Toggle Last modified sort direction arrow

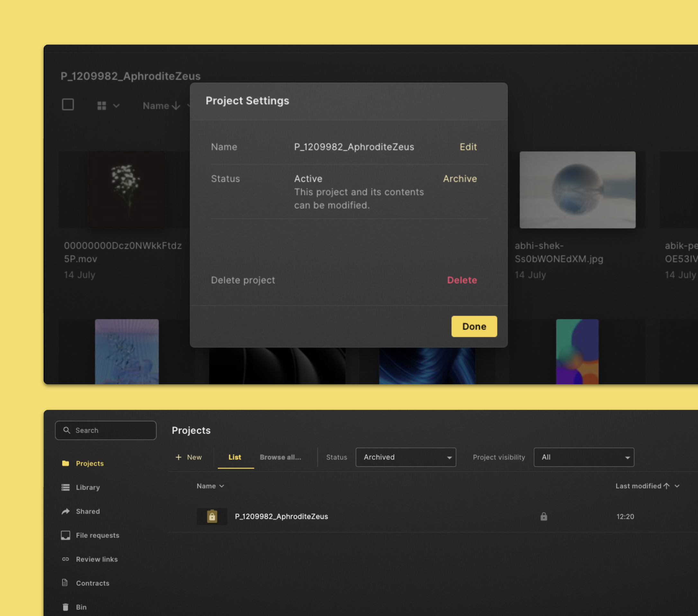[666, 486]
